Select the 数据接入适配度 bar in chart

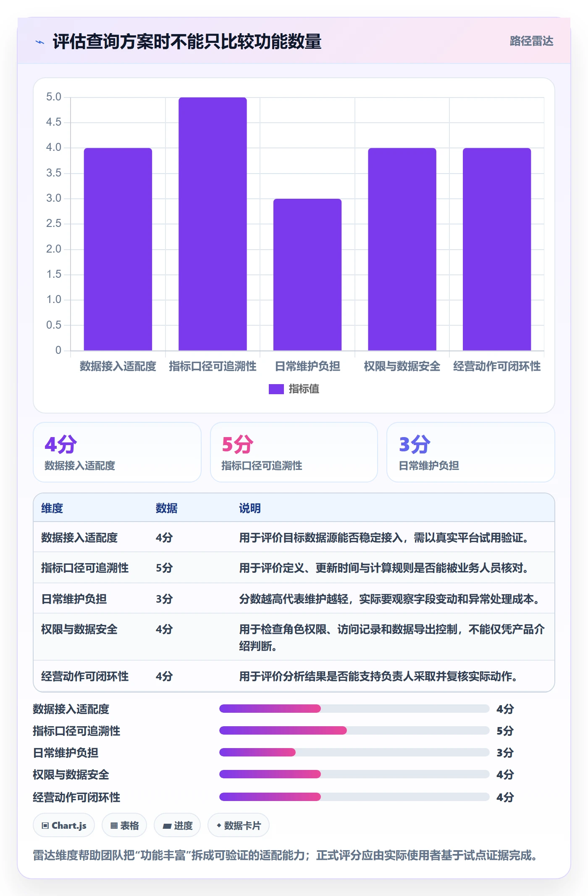click(x=118, y=249)
